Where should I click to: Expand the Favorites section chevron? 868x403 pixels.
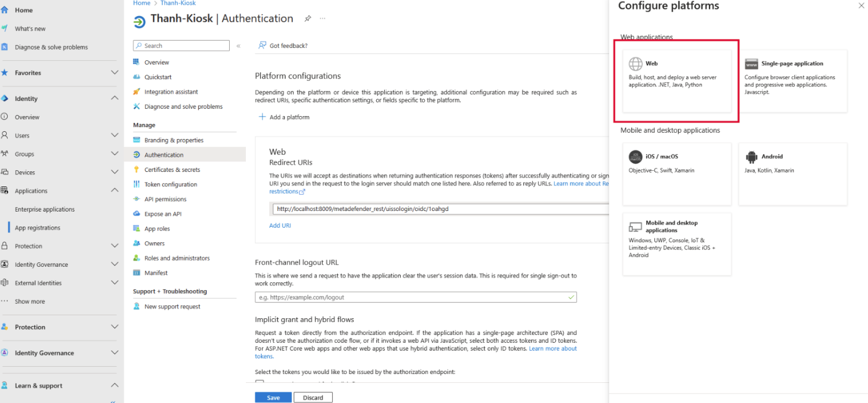point(115,73)
